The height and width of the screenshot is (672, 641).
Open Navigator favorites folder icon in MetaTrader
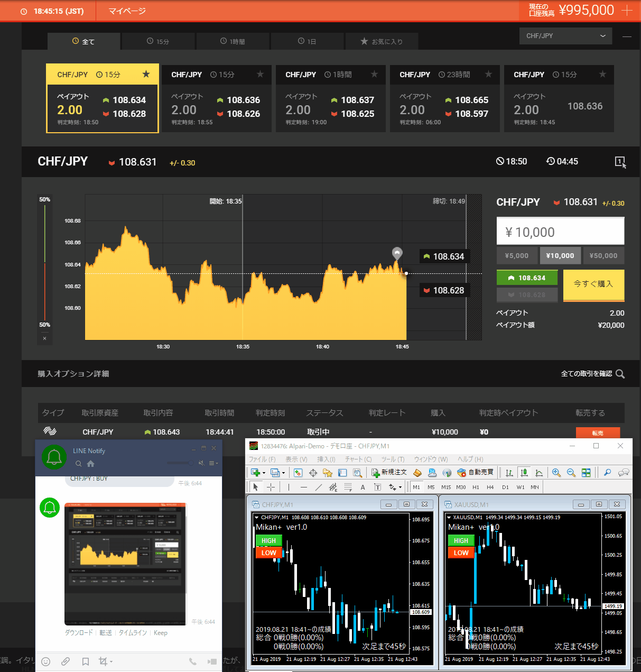(328, 473)
